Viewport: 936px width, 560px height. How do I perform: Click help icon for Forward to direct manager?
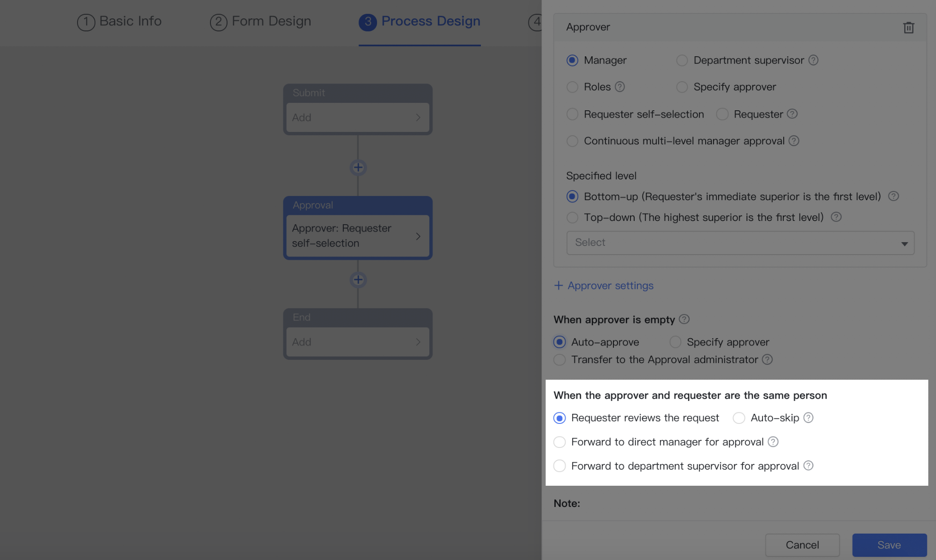pyautogui.click(x=773, y=442)
